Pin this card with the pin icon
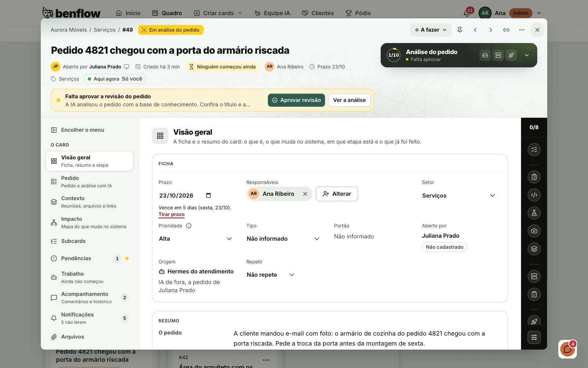 460,30
